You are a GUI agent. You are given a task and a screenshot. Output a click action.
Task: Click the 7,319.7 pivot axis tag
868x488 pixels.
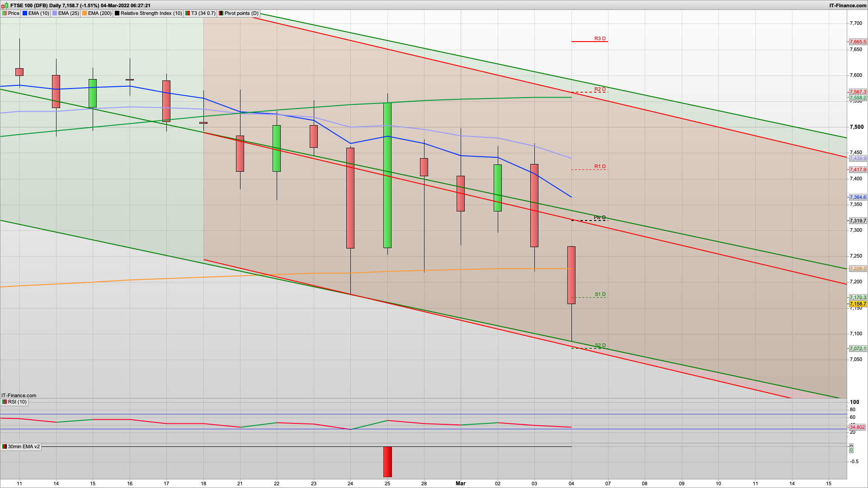pos(858,221)
